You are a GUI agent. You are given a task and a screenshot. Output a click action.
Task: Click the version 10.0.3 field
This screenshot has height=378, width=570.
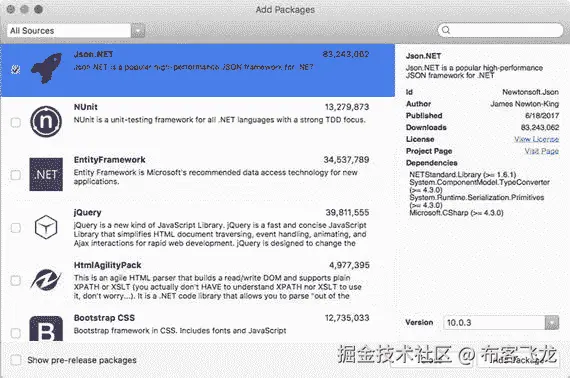(x=494, y=323)
